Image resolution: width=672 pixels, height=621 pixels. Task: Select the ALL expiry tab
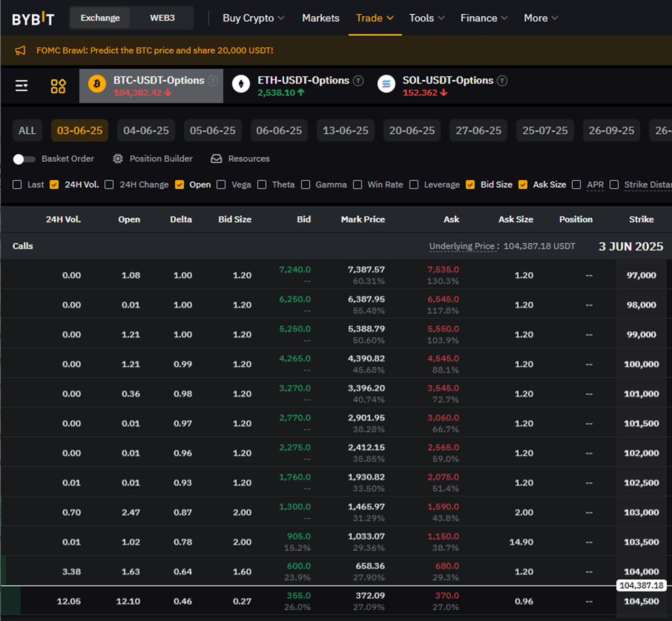tap(27, 130)
